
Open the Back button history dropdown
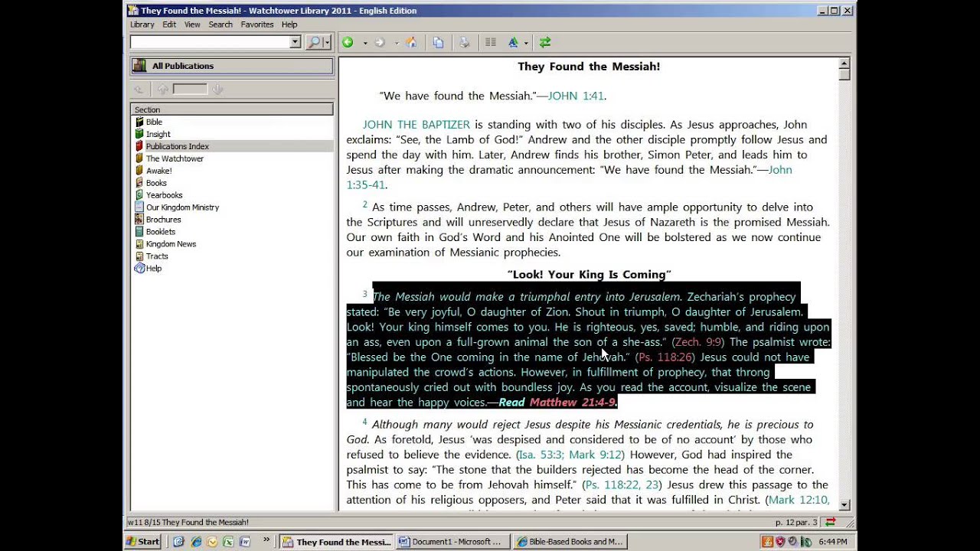coord(365,42)
